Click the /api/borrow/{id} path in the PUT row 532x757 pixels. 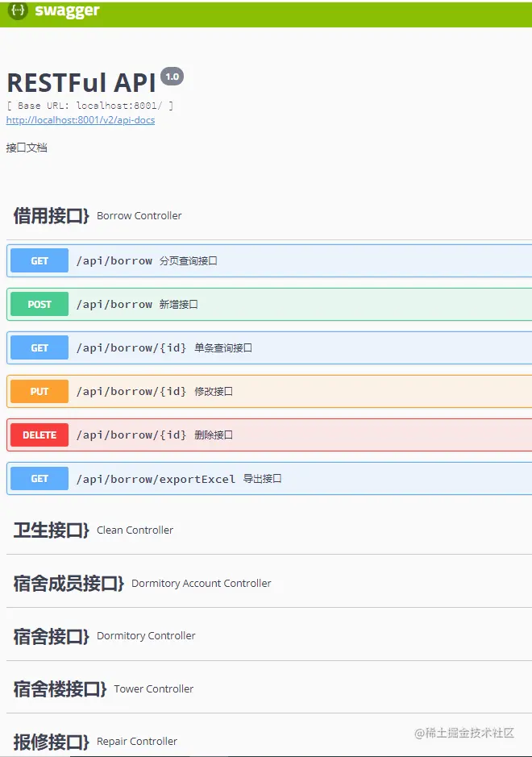pyautogui.click(x=131, y=392)
